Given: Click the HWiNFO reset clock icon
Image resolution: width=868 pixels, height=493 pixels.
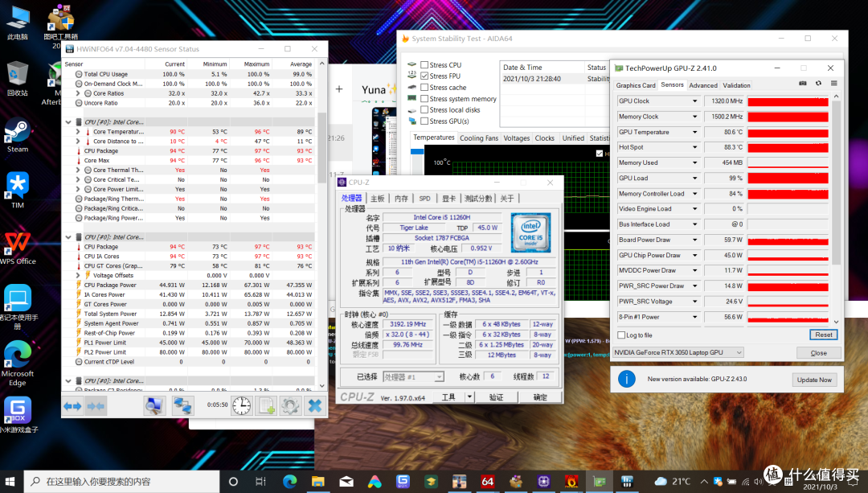Looking at the screenshot, I should coord(241,406).
